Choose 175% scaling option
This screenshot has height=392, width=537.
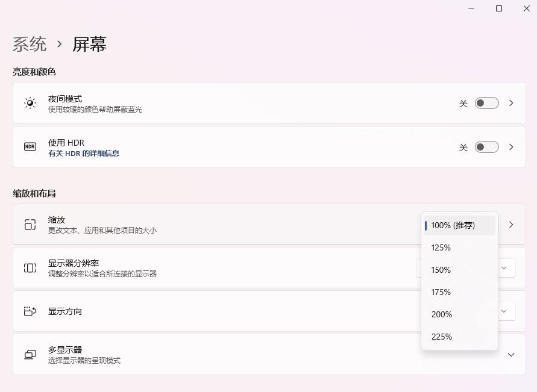point(441,292)
